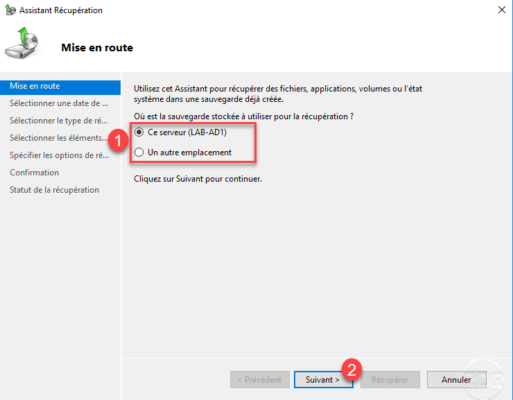The width and height of the screenshot is (513, 400).
Task: Select the 'Mise en route' wizard step
Action: tap(60, 86)
